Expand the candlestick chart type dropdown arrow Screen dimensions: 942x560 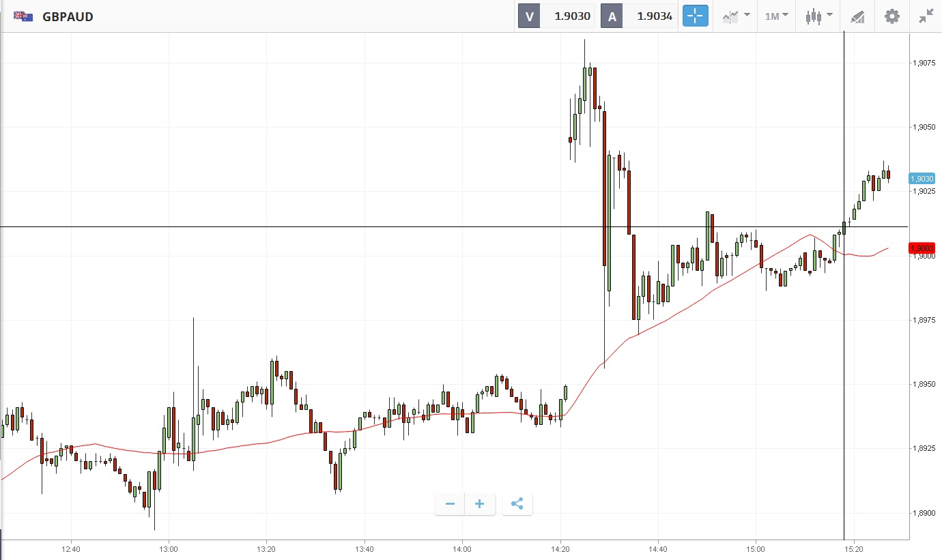click(829, 15)
